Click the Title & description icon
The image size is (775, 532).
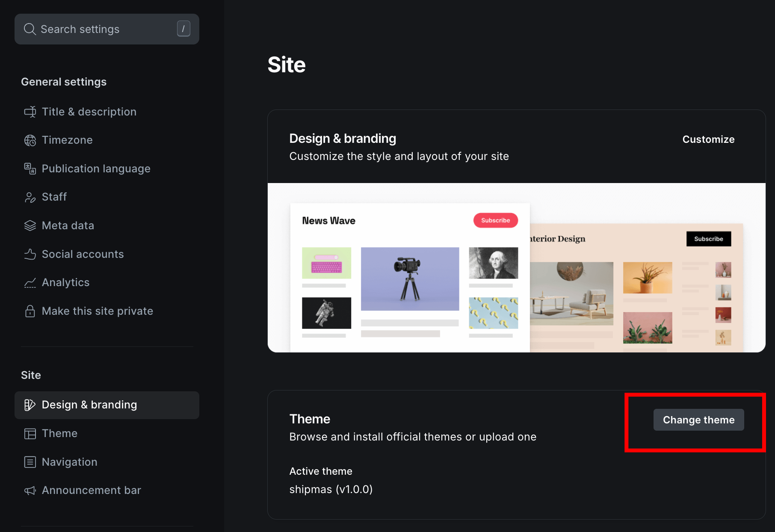(30, 112)
